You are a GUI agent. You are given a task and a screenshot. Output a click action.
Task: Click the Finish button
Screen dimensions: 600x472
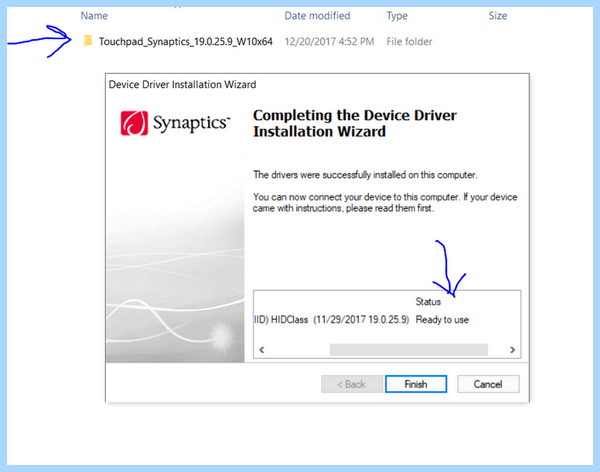[x=416, y=384]
